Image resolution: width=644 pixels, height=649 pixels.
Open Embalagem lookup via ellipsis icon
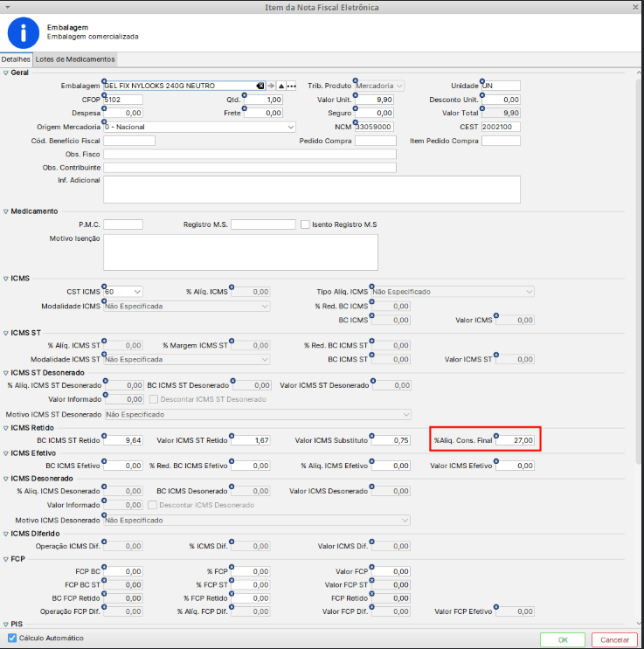292,86
